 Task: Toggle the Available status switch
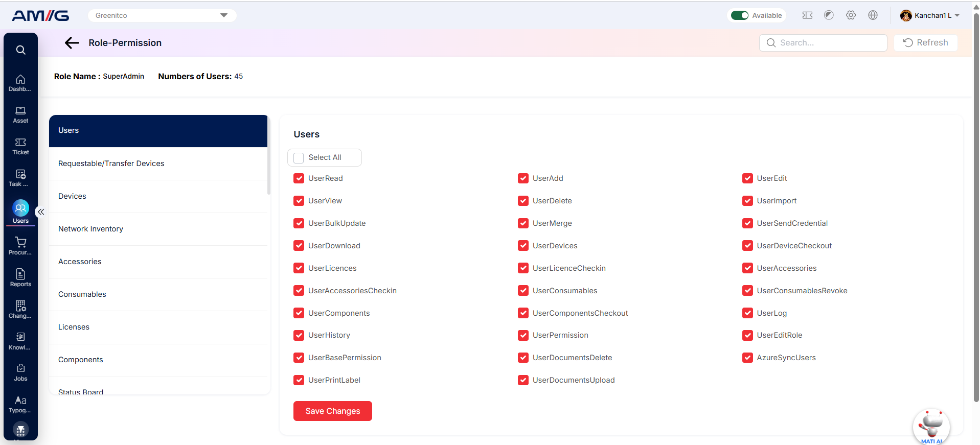740,15
